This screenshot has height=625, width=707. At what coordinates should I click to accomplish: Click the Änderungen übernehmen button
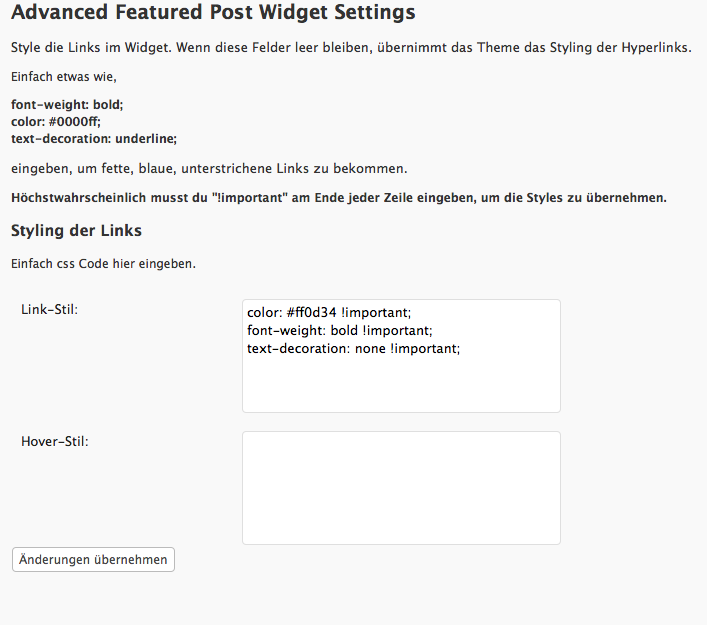(x=93, y=559)
